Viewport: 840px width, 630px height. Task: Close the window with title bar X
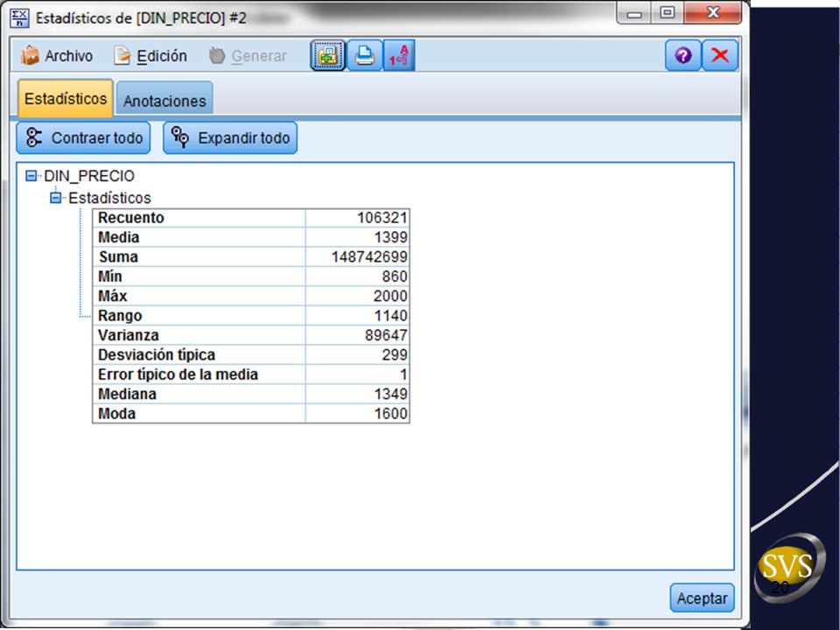click(x=713, y=13)
